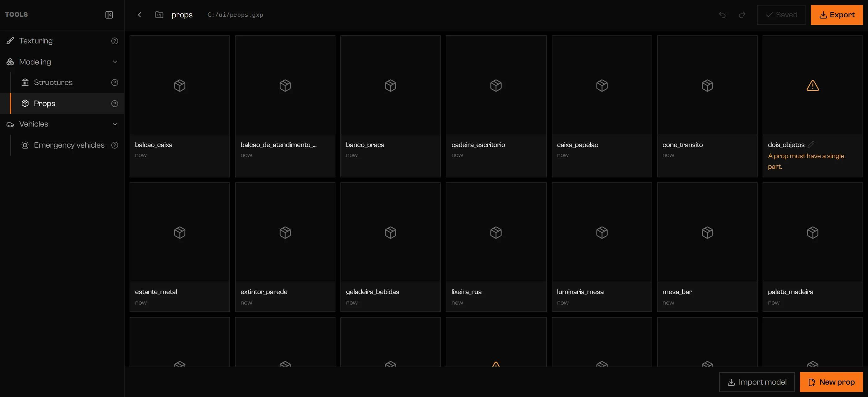Select the Modeling category label
Viewport: 868px width, 397px height.
point(35,62)
